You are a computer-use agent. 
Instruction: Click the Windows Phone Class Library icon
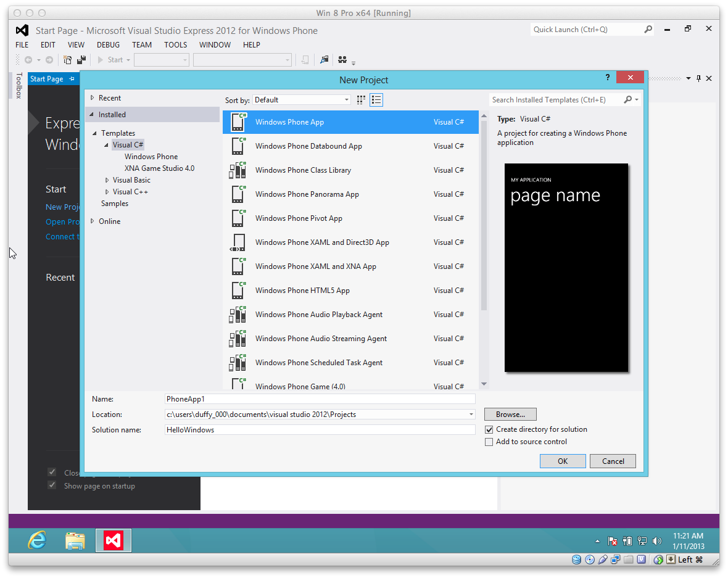pos(238,170)
